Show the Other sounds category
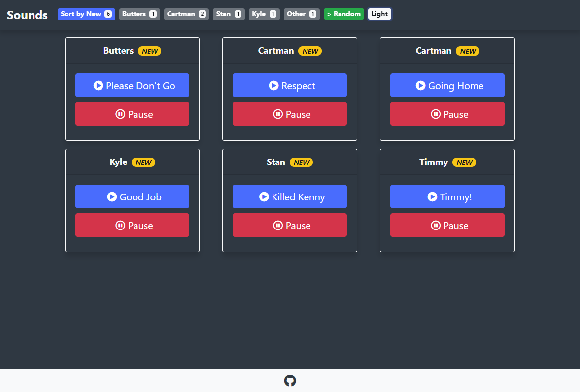 [x=302, y=14]
